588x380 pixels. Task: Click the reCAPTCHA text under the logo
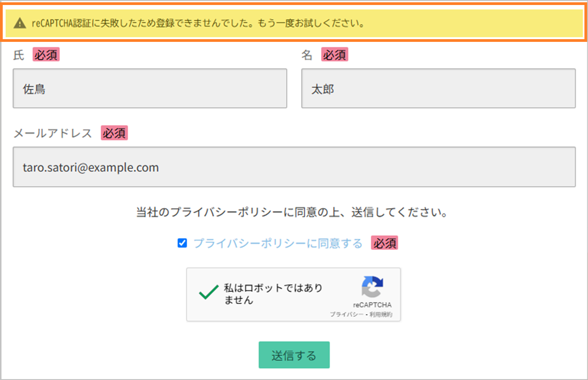(372, 305)
